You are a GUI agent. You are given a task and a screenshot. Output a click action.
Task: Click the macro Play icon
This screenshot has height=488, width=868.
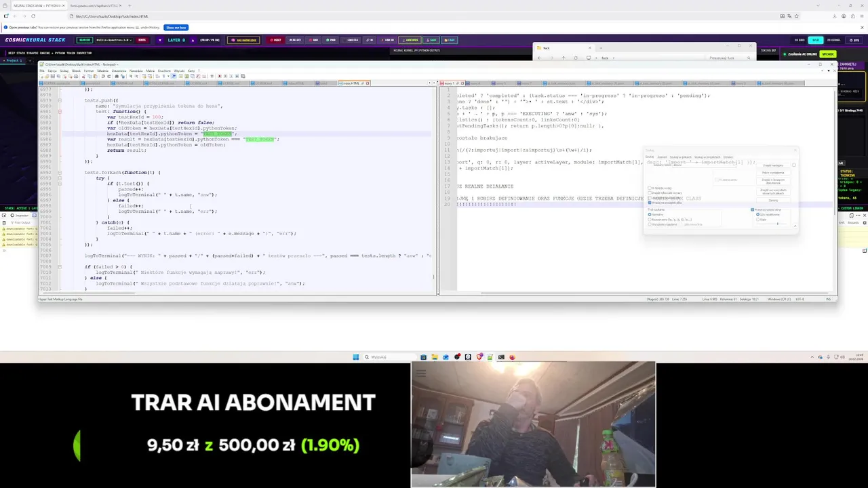(x=231, y=76)
